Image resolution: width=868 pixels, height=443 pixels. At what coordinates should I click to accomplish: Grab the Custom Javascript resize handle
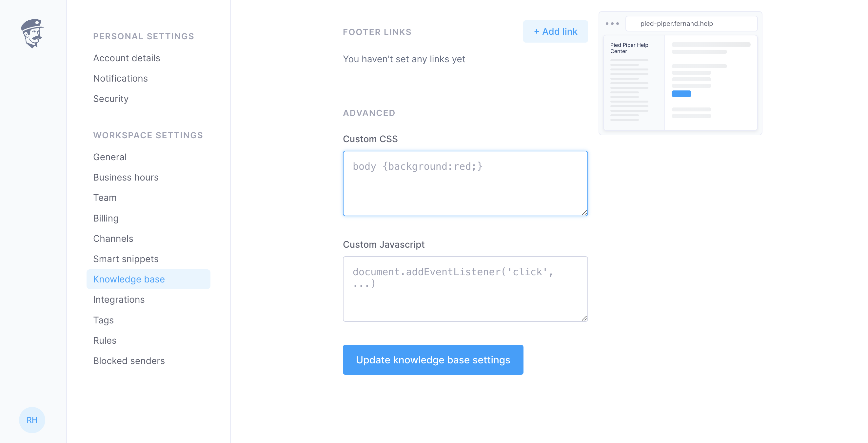[584, 318]
